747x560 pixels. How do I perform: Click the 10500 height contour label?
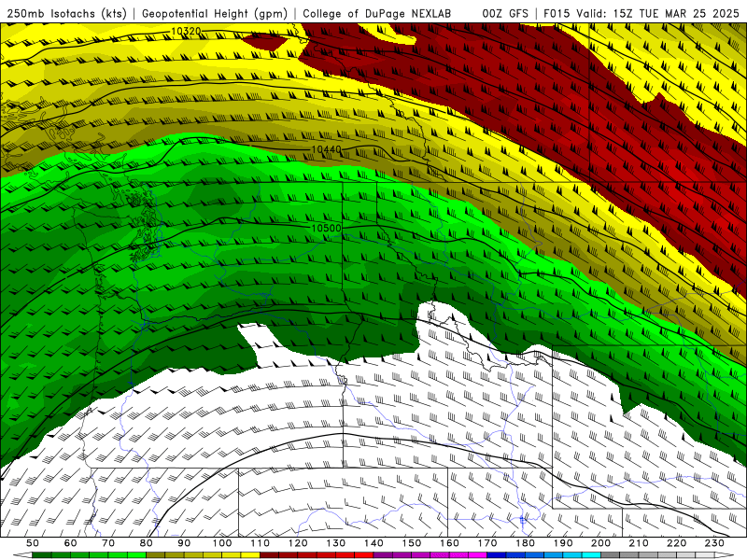326,228
